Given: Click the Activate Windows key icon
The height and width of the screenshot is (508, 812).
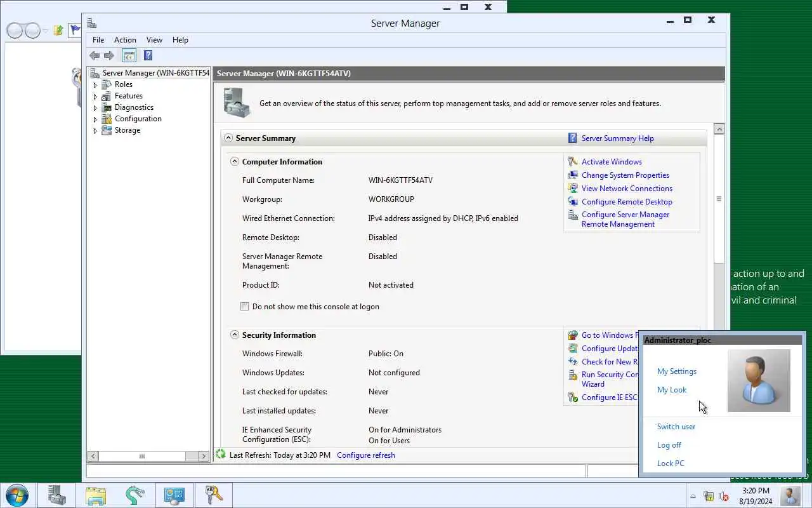Looking at the screenshot, I should pos(573,162).
